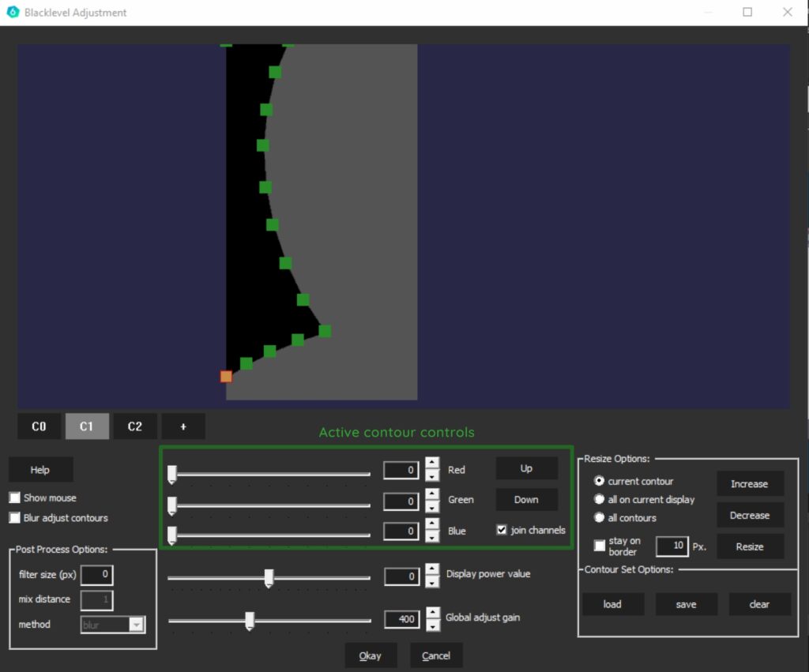Click the Increase resize button
The image size is (809, 672).
[x=749, y=484]
